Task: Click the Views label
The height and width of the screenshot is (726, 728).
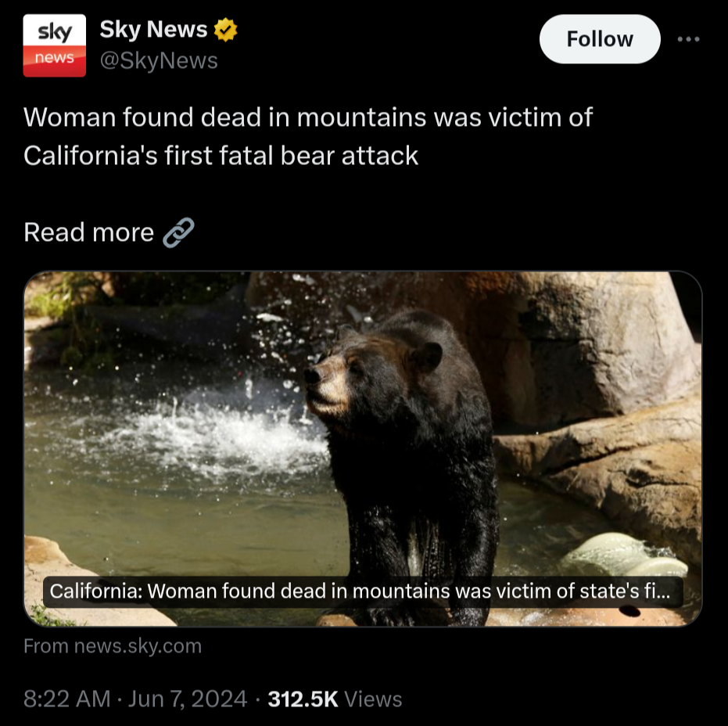Action: pyautogui.click(x=373, y=699)
